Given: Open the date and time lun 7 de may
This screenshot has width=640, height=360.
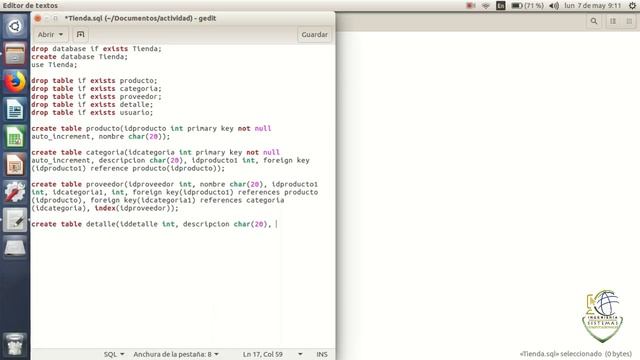Looking at the screenshot, I should click(593, 6).
